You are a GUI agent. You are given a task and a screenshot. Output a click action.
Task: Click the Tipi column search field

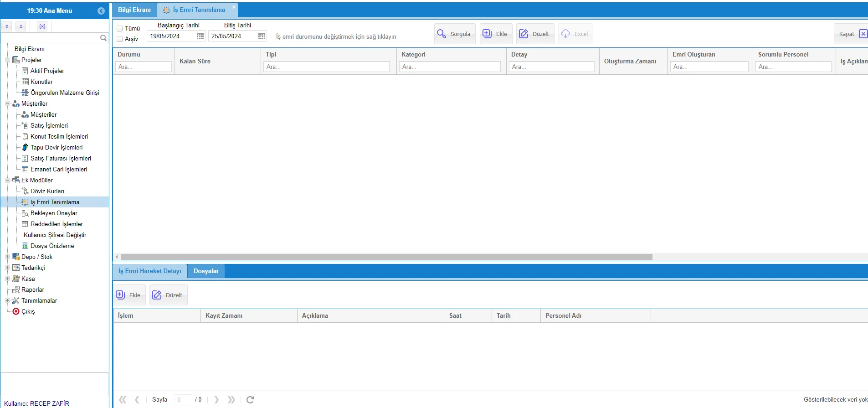tap(326, 67)
